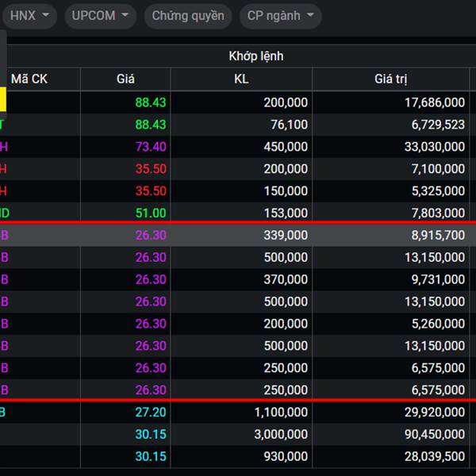Screen dimensions: 476x476
Task: Click value cell 29,920,000
Action: pyautogui.click(x=435, y=413)
